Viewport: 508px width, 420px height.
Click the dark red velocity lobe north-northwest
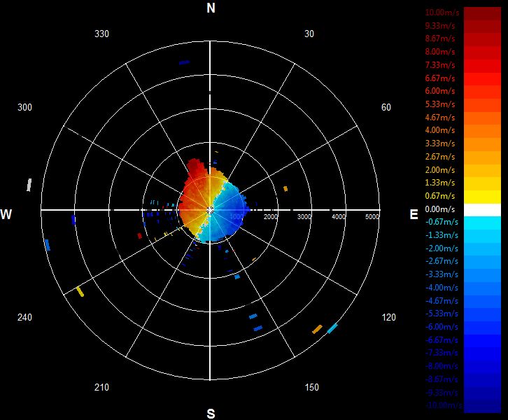197,168
